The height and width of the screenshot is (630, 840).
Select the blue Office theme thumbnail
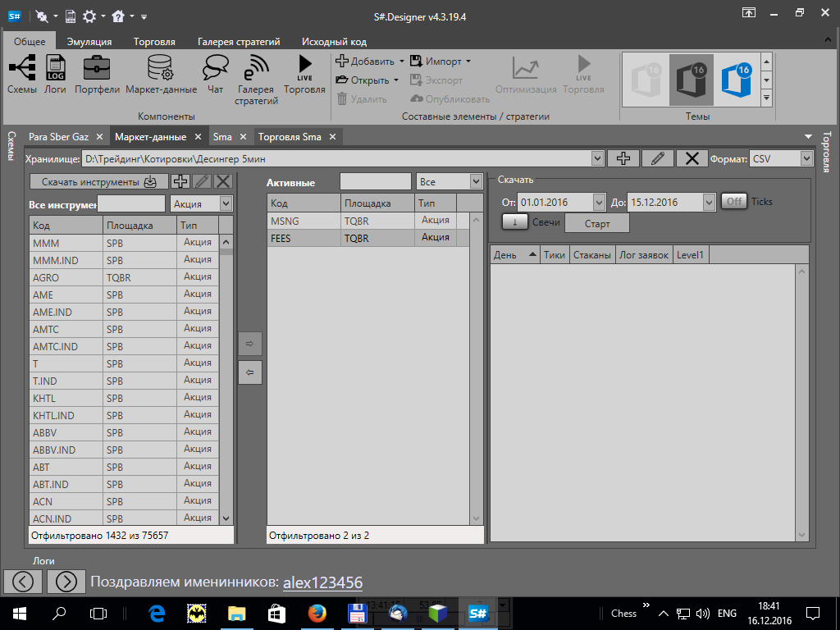point(736,80)
